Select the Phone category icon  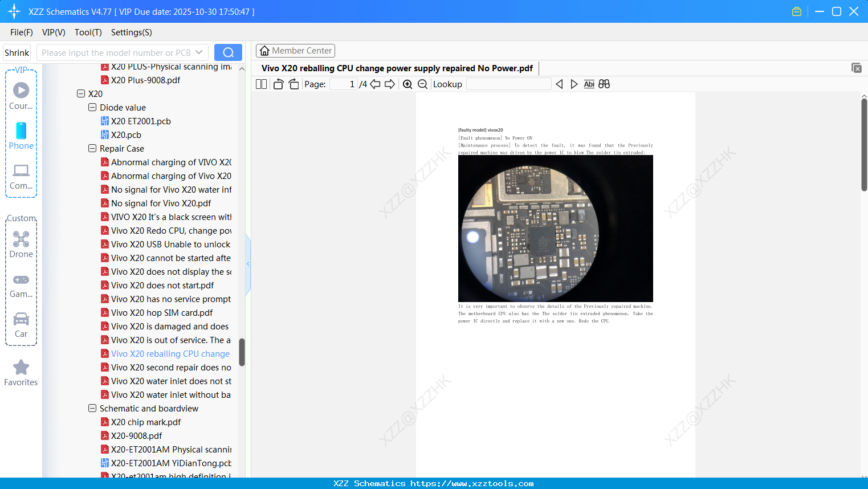click(x=21, y=136)
